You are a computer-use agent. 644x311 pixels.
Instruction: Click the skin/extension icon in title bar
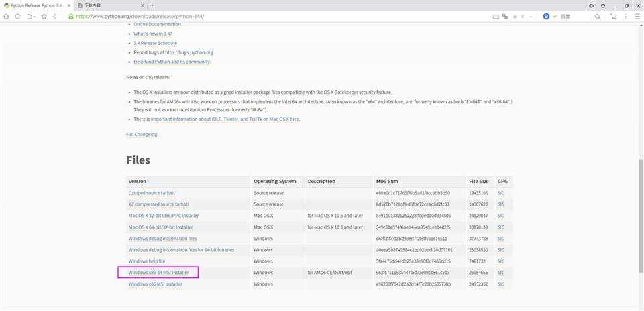[592, 6]
